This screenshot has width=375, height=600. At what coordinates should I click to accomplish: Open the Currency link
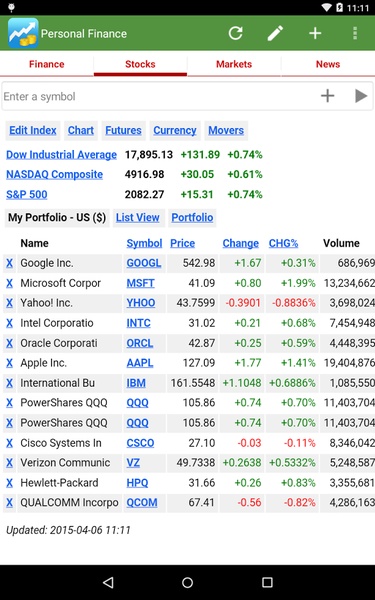175,130
